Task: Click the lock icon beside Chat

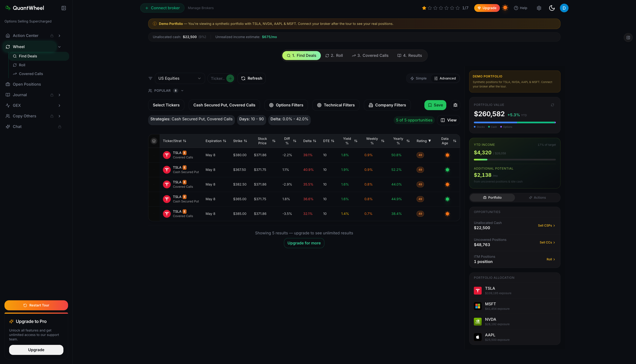Action: (60, 127)
